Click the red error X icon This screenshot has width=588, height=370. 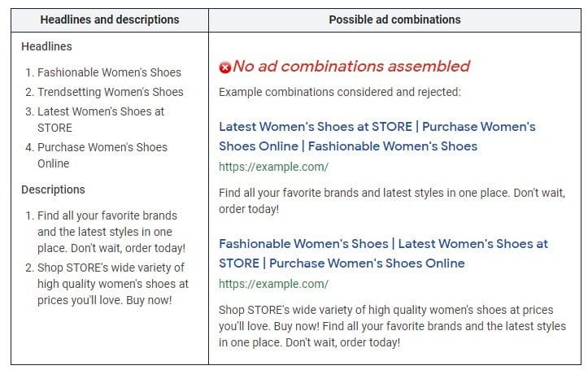(x=225, y=67)
